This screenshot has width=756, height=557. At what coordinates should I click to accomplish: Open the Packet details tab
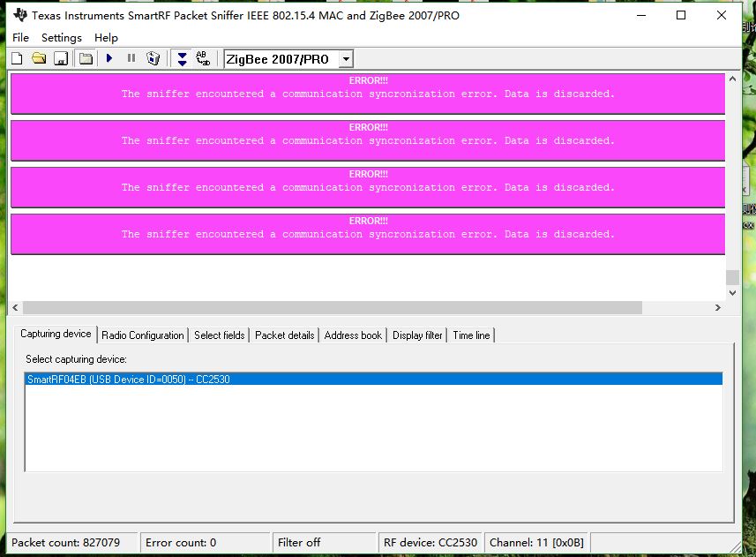(284, 335)
